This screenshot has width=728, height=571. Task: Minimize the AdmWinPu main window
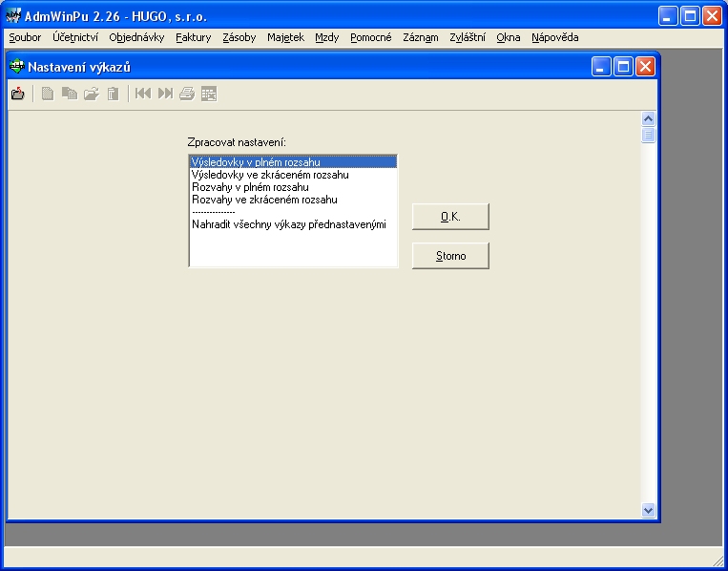point(668,16)
